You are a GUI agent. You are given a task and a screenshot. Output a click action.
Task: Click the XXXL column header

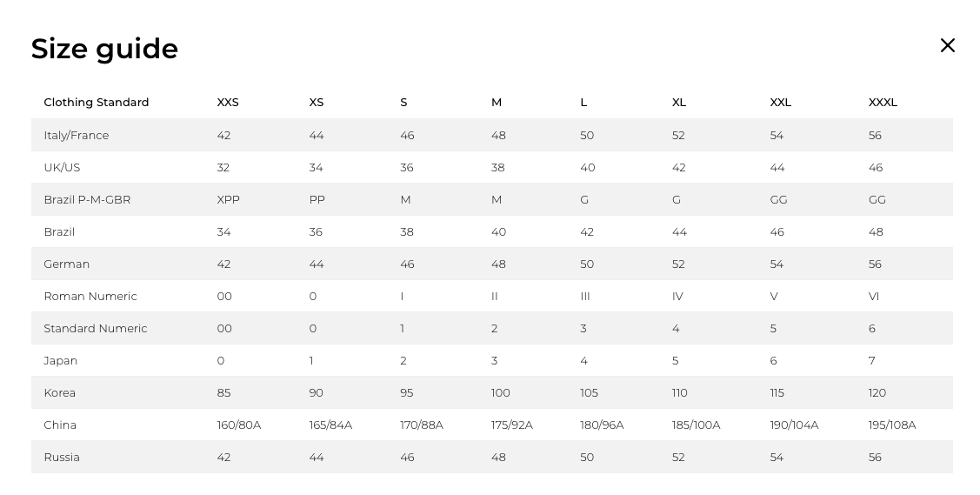tap(883, 103)
